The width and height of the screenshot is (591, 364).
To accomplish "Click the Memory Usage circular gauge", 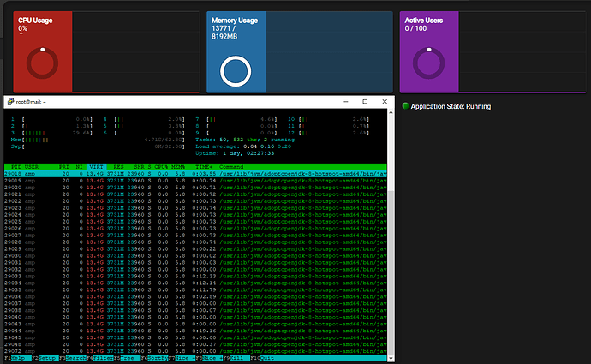I will click(236, 71).
